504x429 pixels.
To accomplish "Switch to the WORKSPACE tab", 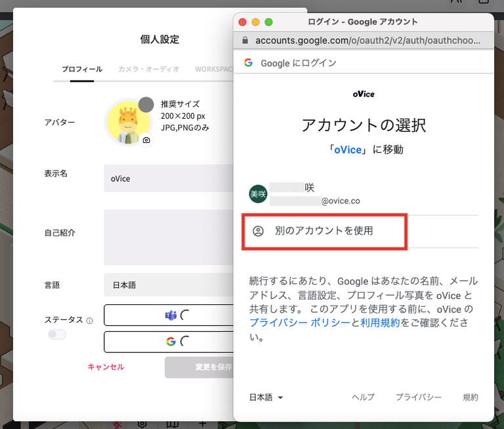I will point(214,69).
